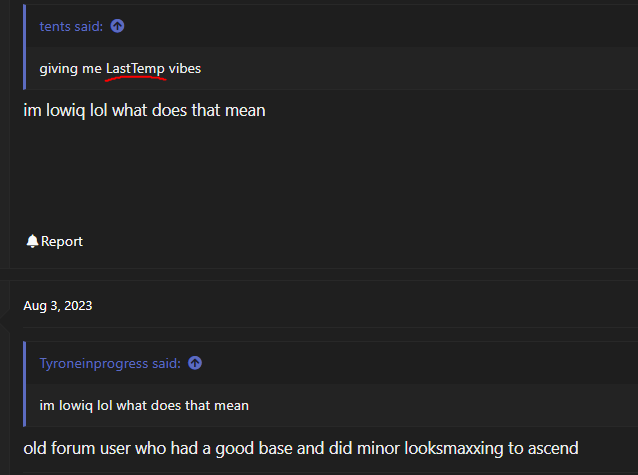Click the word "ascend" ending the reply
This screenshot has width=638, height=475.
point(553,449)
